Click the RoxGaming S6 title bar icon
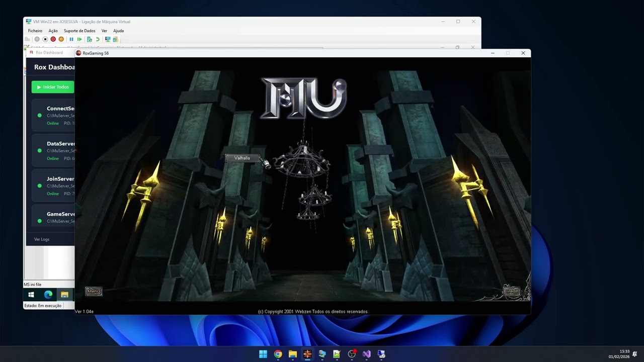The height and width of the screenshot is (362, 644). 78,53
